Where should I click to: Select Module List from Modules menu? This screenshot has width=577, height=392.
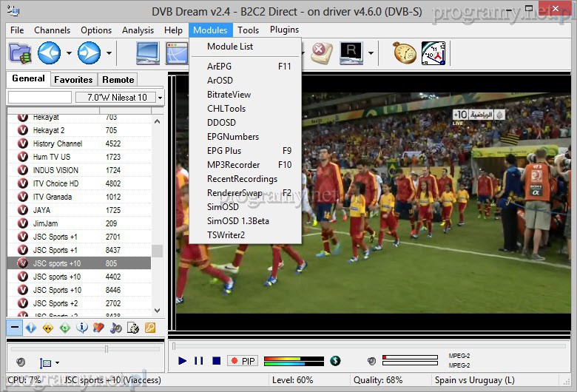point(229,47)
